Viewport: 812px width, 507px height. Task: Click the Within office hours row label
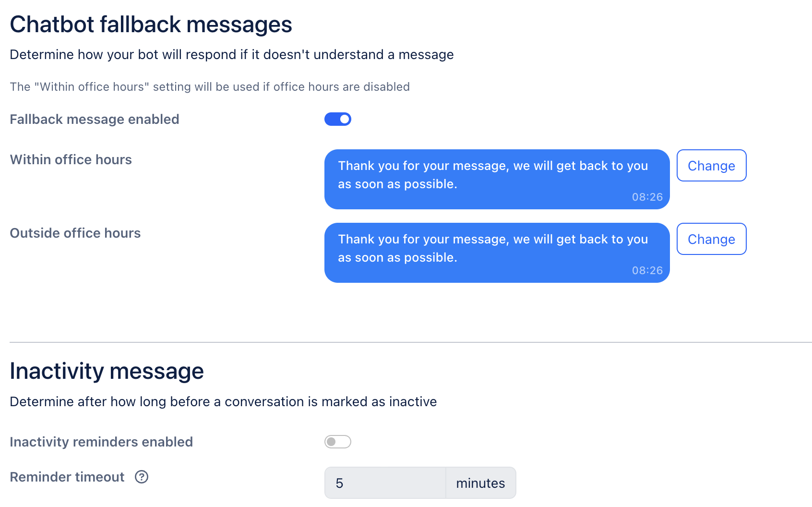click(71, 159)
